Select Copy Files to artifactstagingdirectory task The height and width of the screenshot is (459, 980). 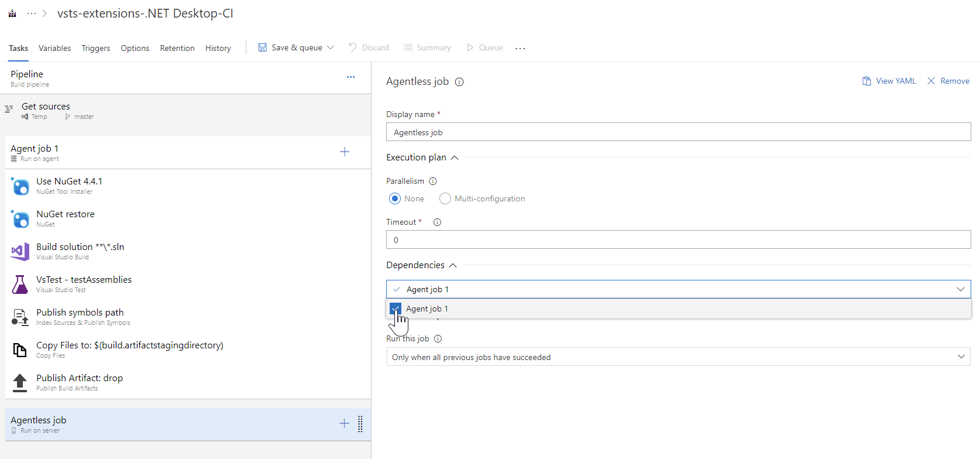tap(188, 350)
